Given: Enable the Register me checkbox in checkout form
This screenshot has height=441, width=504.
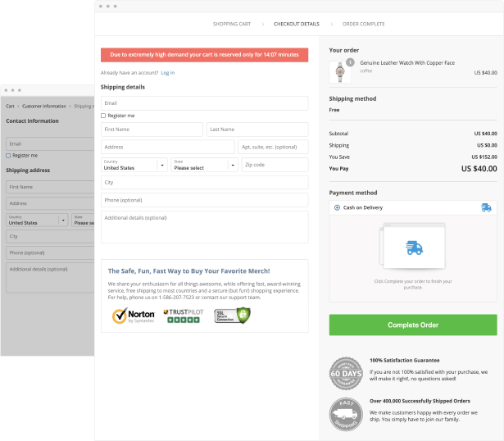Looking at the screenshot, I should pyautogui.click(x=103, y=116).
